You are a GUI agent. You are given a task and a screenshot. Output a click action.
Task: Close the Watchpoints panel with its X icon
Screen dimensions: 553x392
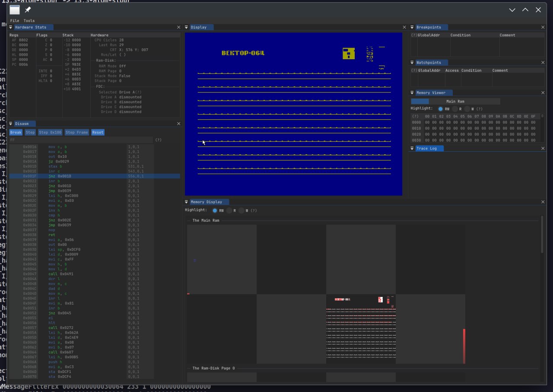[x=543, y=63]
